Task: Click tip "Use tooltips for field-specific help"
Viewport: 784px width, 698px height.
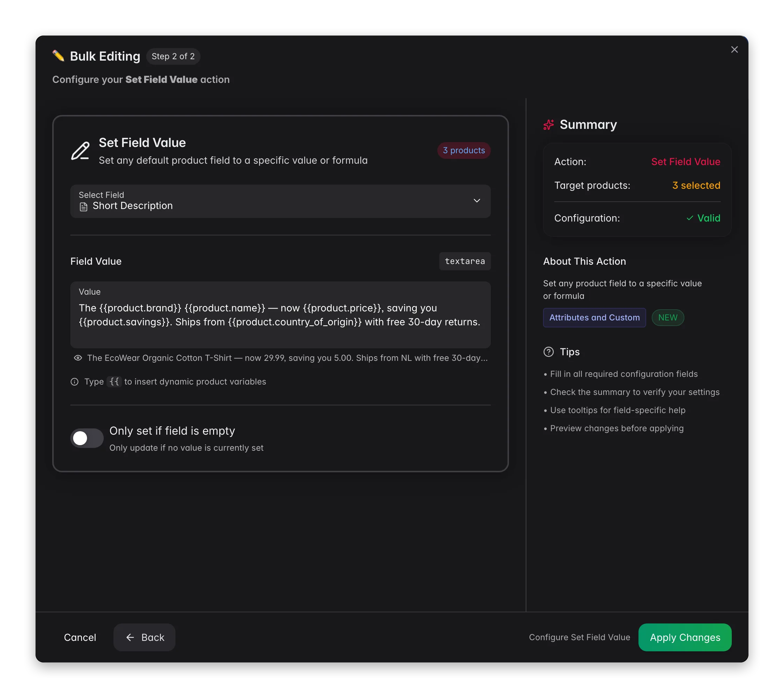Action: pos(618,410)
